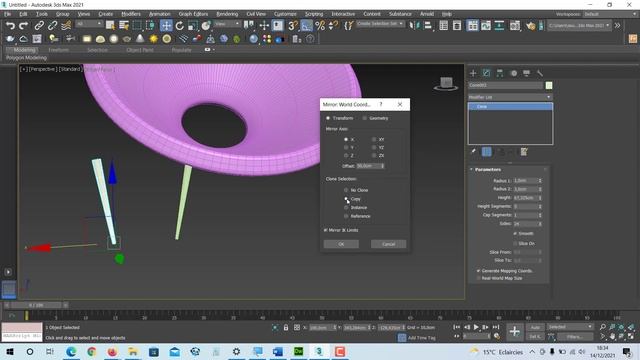
Task: Open Curve Editor from toolbar
Action: (485, 26)
